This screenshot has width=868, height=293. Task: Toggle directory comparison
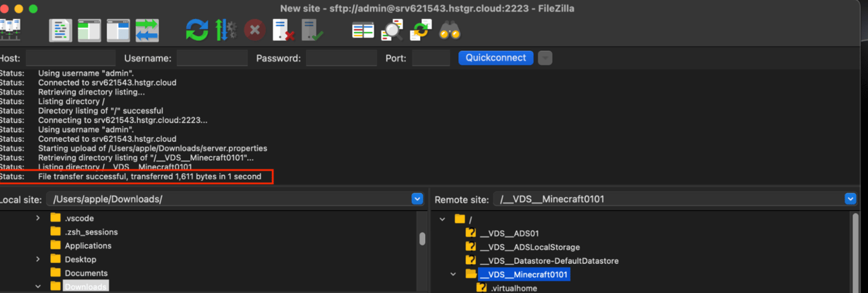392,30
